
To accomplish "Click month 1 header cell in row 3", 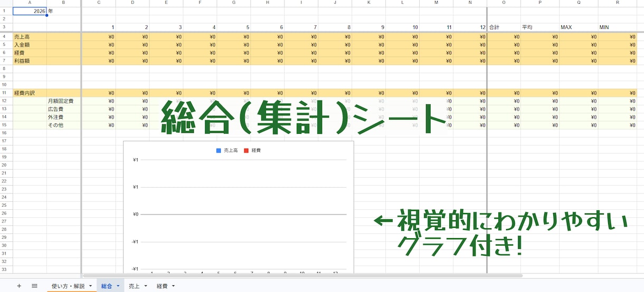I will [99, 27].
